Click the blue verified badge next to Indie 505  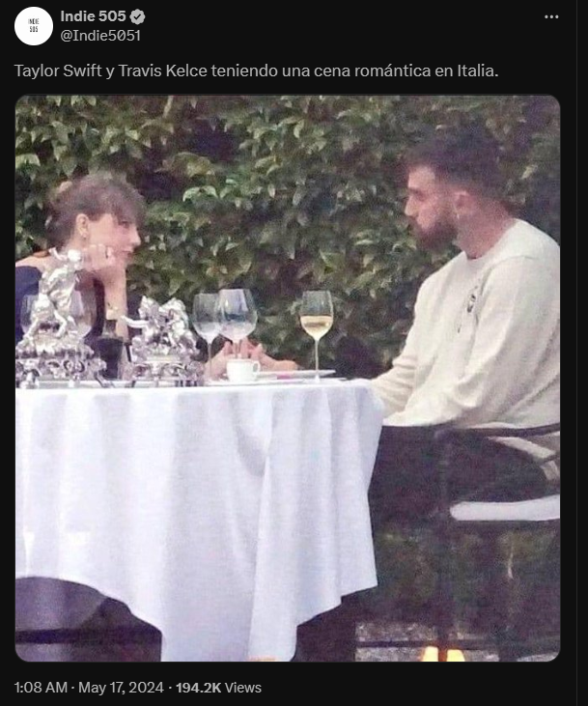click(x=137, y=17)
